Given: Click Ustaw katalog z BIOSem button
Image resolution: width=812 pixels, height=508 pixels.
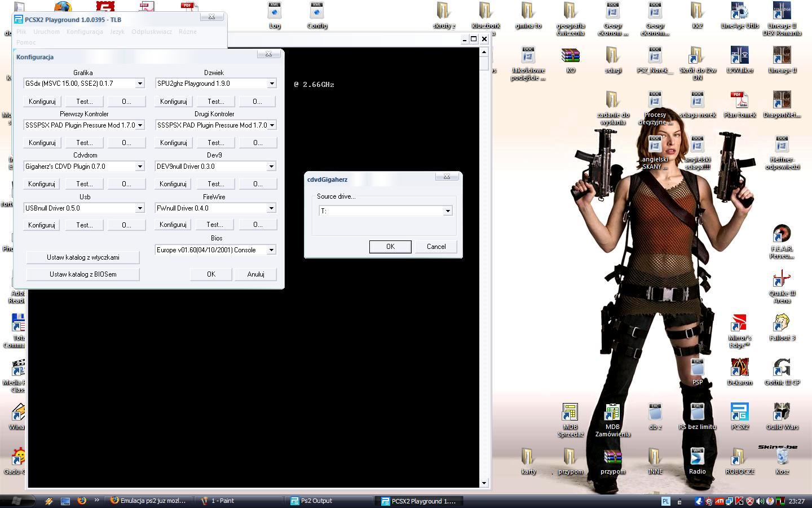Looking at the screenshot, I should point(83,274).
